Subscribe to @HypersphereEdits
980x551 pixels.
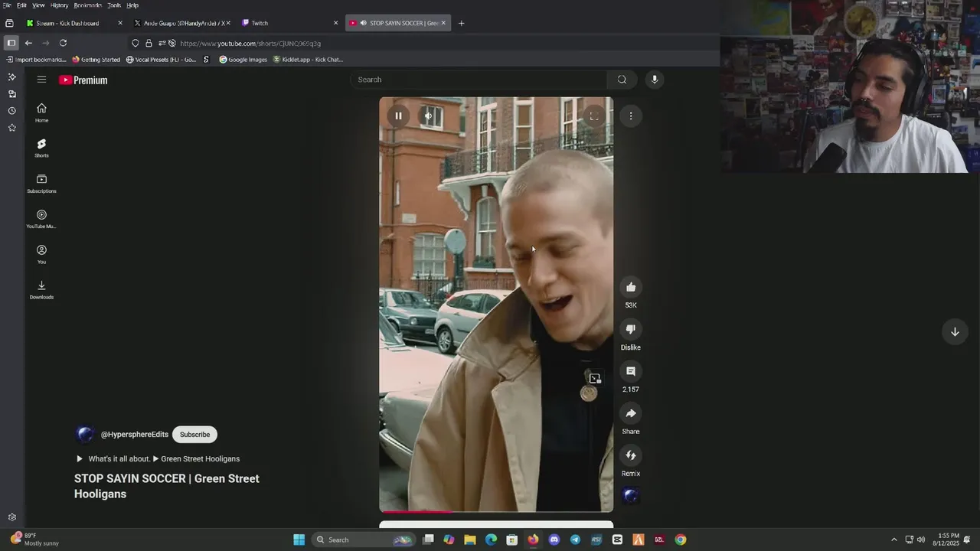194,435
